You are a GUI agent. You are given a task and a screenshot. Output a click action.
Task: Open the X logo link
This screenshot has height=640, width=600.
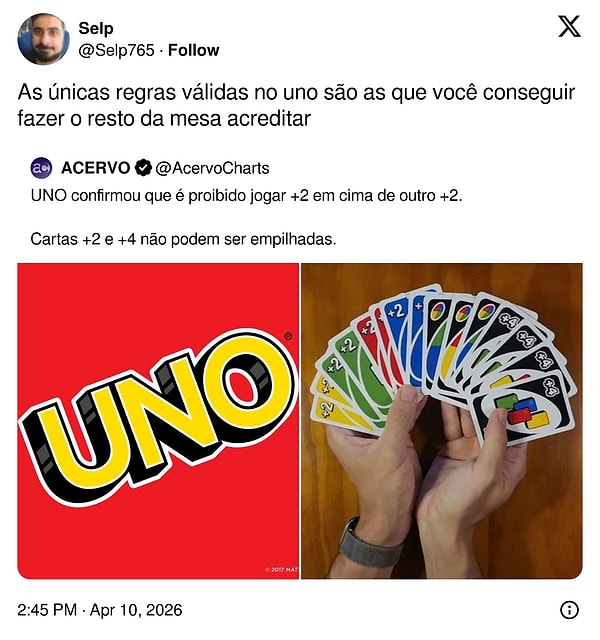tap(569, 27)
